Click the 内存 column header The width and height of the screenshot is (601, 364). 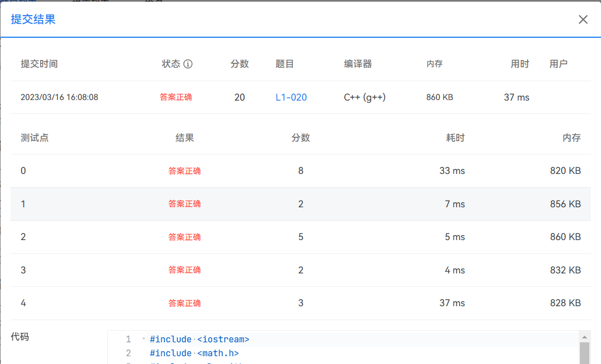572,137
